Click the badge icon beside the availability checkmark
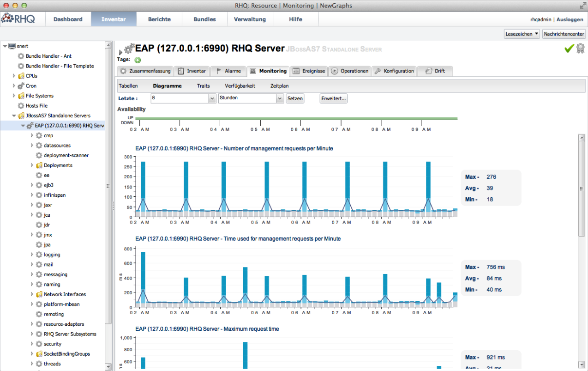The width and height of the screenshot is (588, 371). tap(580, 49)
